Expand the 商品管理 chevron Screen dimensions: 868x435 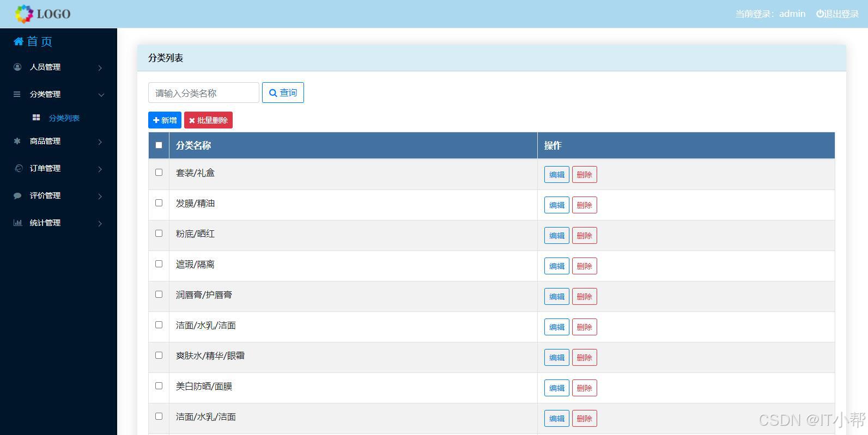coord(100,142)
